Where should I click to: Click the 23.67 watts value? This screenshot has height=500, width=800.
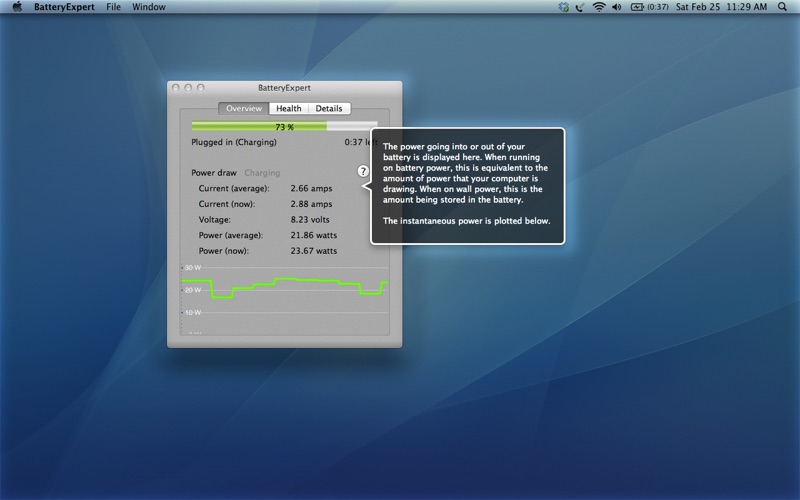pyautogui.click(x=314, y=251)
